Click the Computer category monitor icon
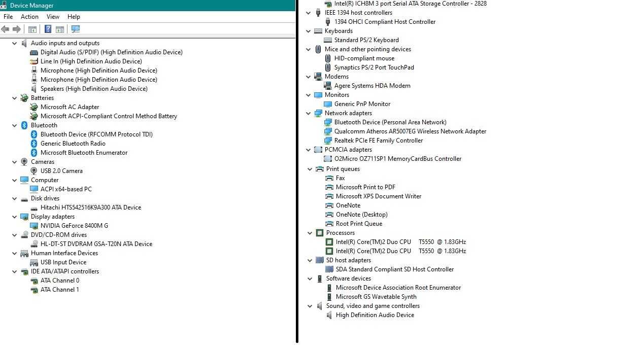This screenshot has height=349, width=644. 24,180
